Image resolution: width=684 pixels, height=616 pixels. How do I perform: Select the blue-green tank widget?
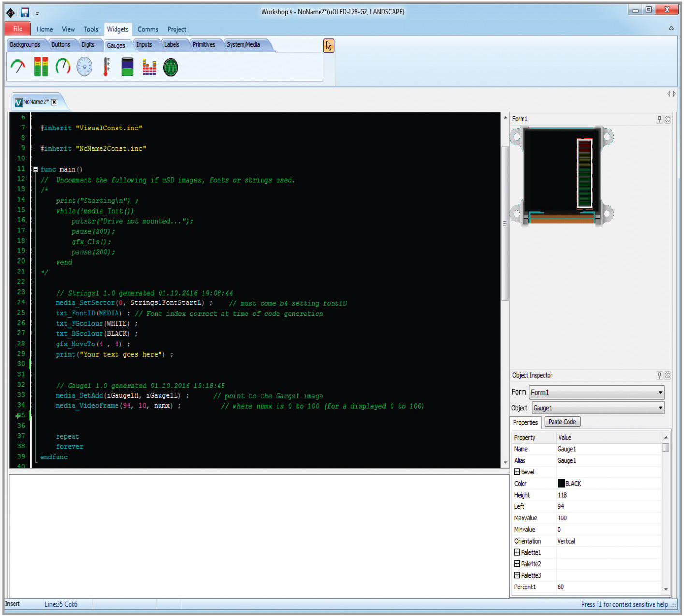click(128, 67)
